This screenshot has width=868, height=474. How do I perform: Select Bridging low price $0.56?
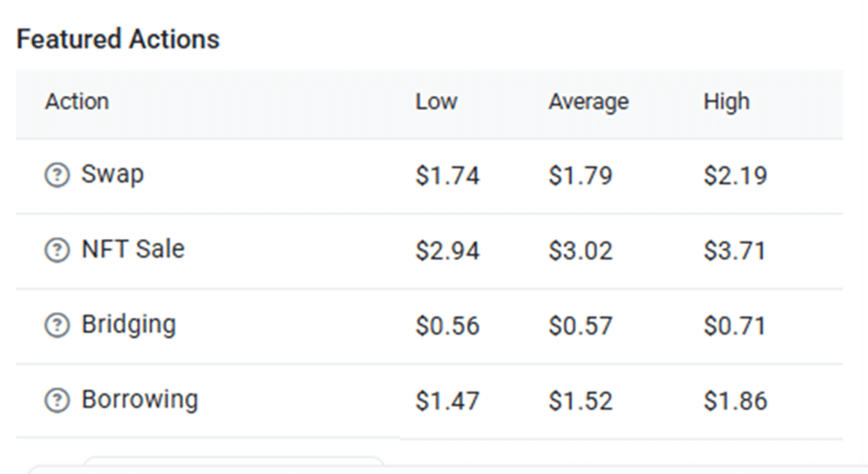[x=447, y=326]
